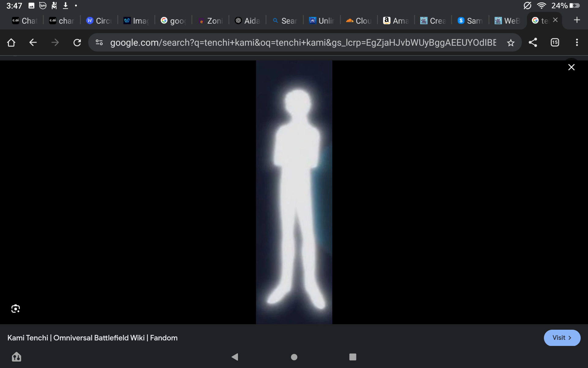The image size is (588, 368).
Task: Switch to the 'Imag' tab
Action: (x=136, y=21)
